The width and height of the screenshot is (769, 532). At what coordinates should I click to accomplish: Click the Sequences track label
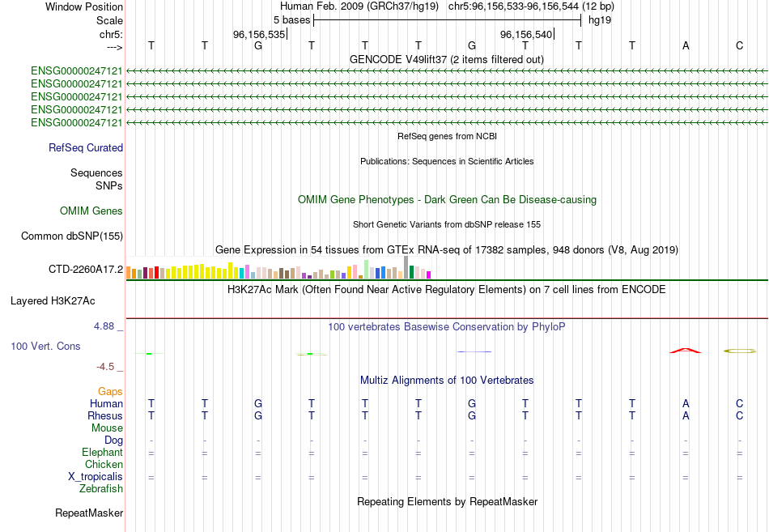tap(96, 172)
